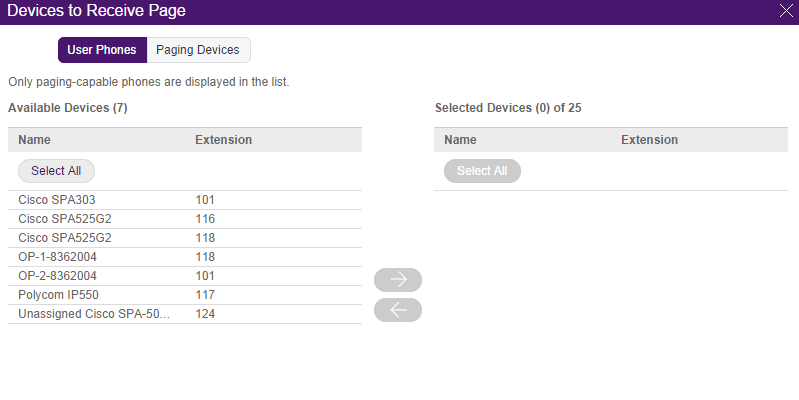Click the Name header in Selected Devices
Screen dimensions: 799x400
point(460,140)
